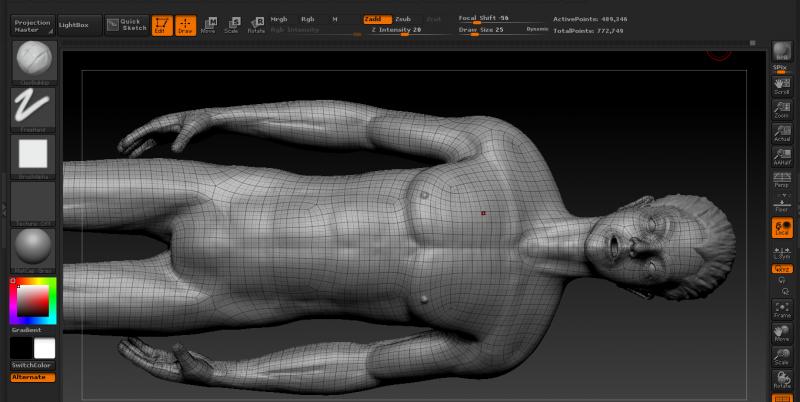Open the Projection Master panel

coord(32,24)
